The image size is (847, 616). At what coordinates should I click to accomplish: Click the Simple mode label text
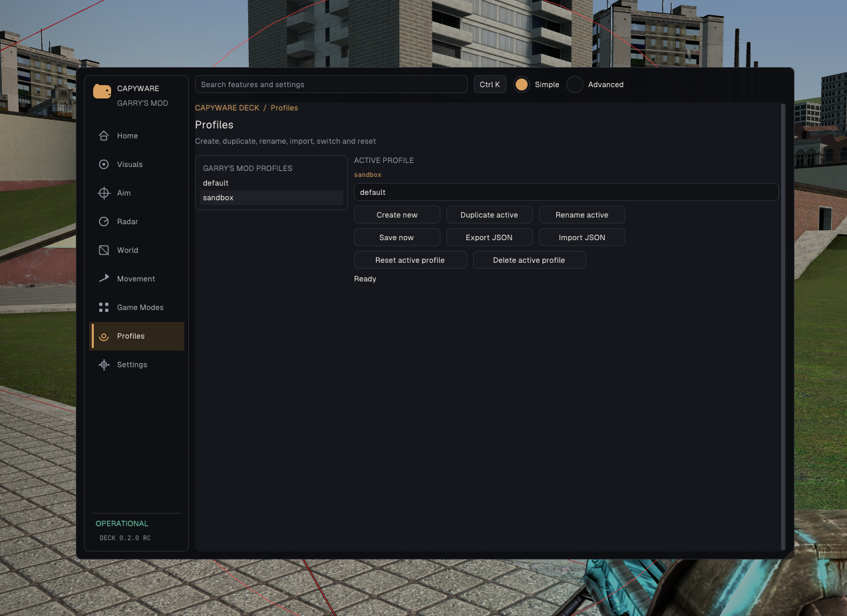547,84
